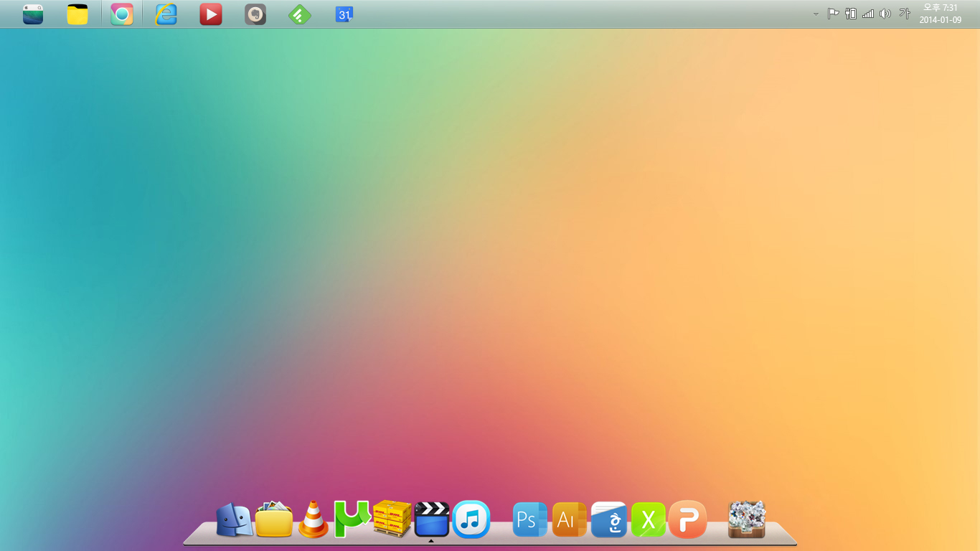
Task: Open the volume speaker icon
Action: pyautogui.click(x=885, y=14)
